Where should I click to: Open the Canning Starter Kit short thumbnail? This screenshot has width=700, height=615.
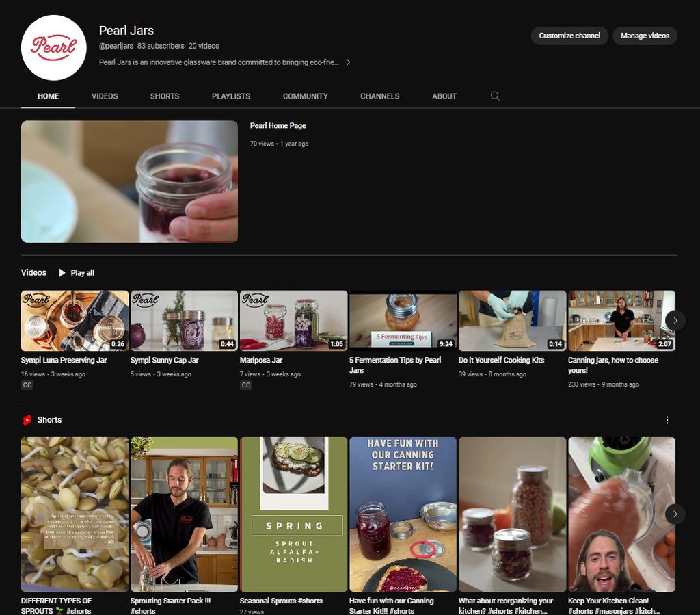[x=403, y=514]
